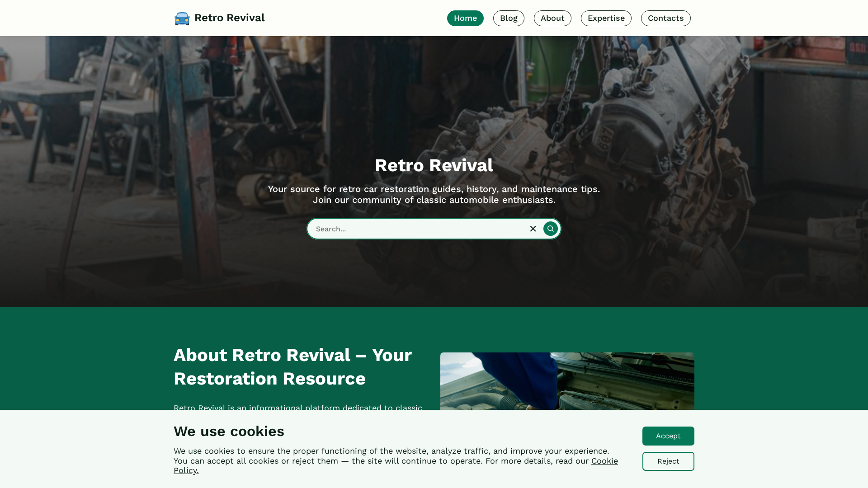
Task: Navigate to Contacts
Action: pyautogui.click(x=665, y=19)
